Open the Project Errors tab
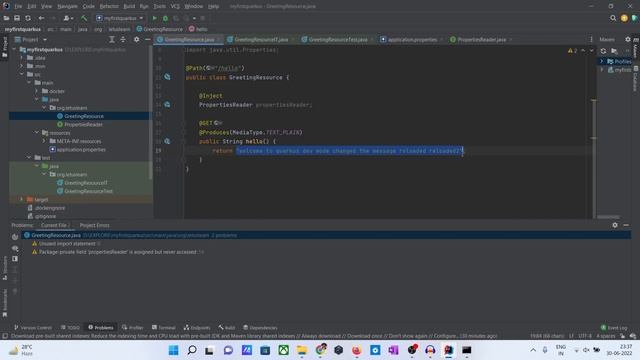Image resolution: width=640 pixels, height=360 pixels. (94, 225)
